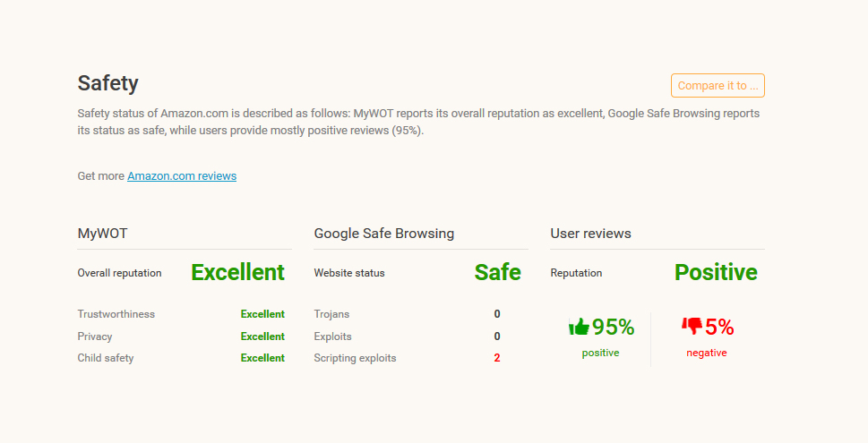Click the 5% negative percentage

(x=719, y=328)
